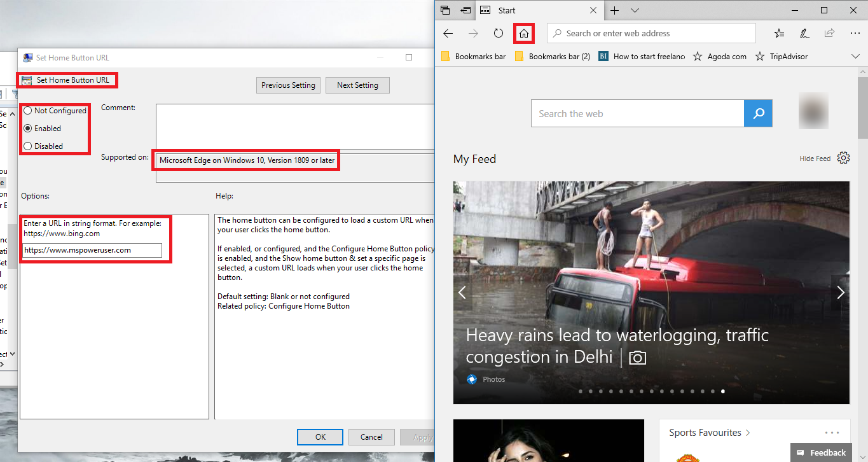This screenshot has height=462, width=868.
Task: Refresh the Edge page
Action: pyautogui.click(x=499, y=33)
